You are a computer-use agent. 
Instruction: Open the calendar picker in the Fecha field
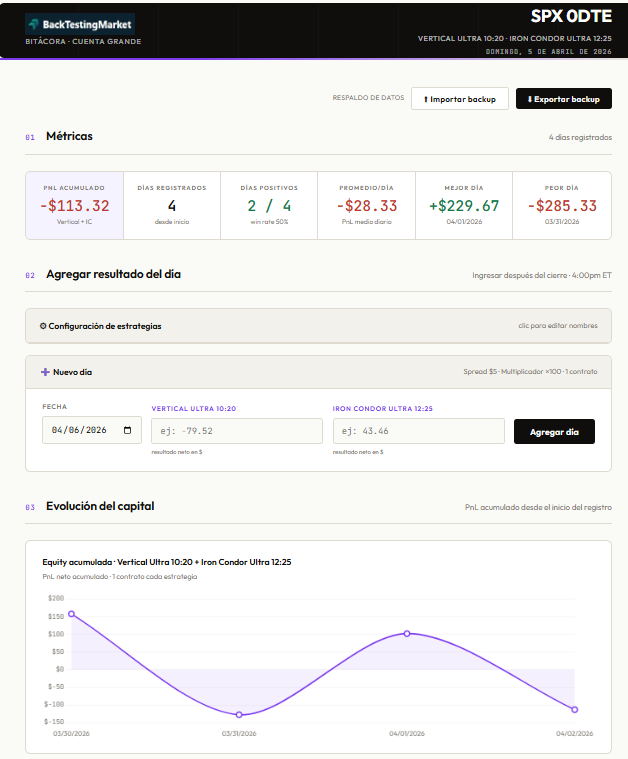point(127,431)
